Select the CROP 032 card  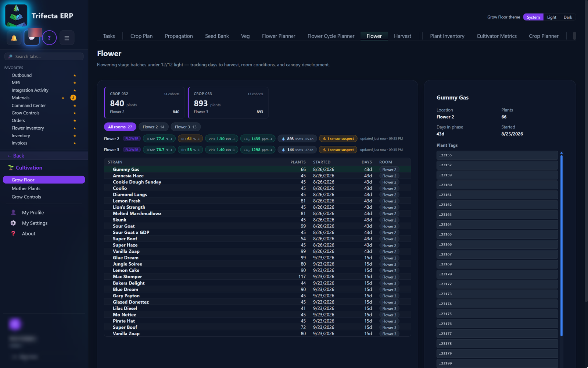(145, 103)
